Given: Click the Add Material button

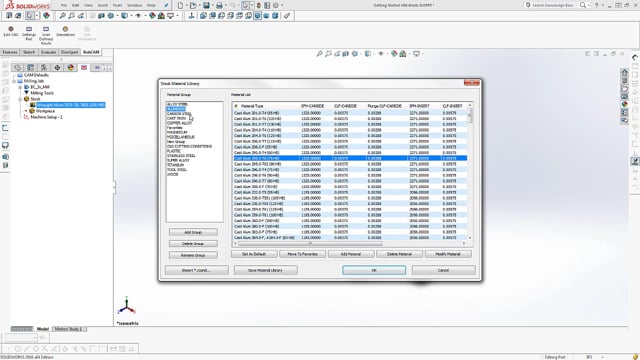Looking at the screenshot, I should coord(351,254).
